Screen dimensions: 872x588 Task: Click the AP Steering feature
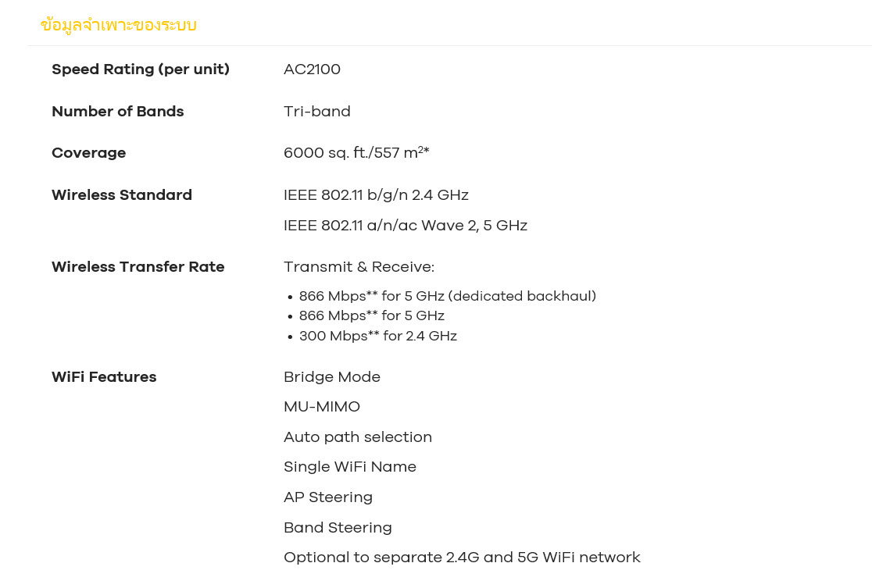coord(328,497)
